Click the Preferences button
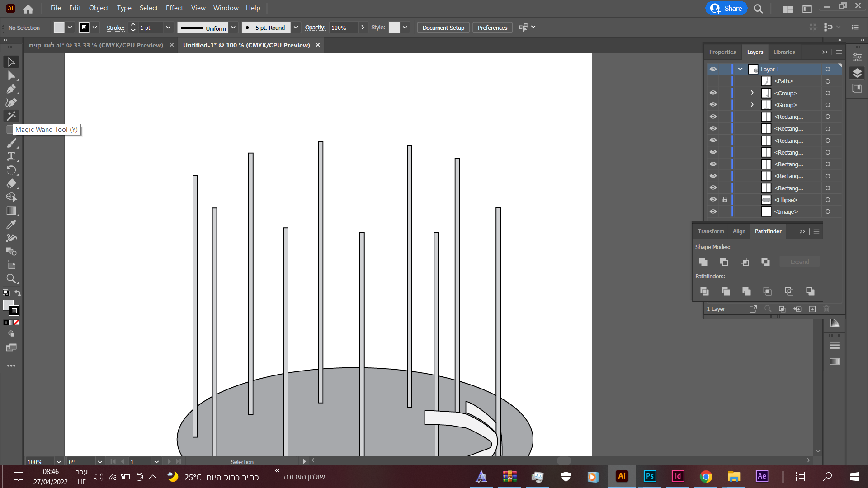 point(492,28)
